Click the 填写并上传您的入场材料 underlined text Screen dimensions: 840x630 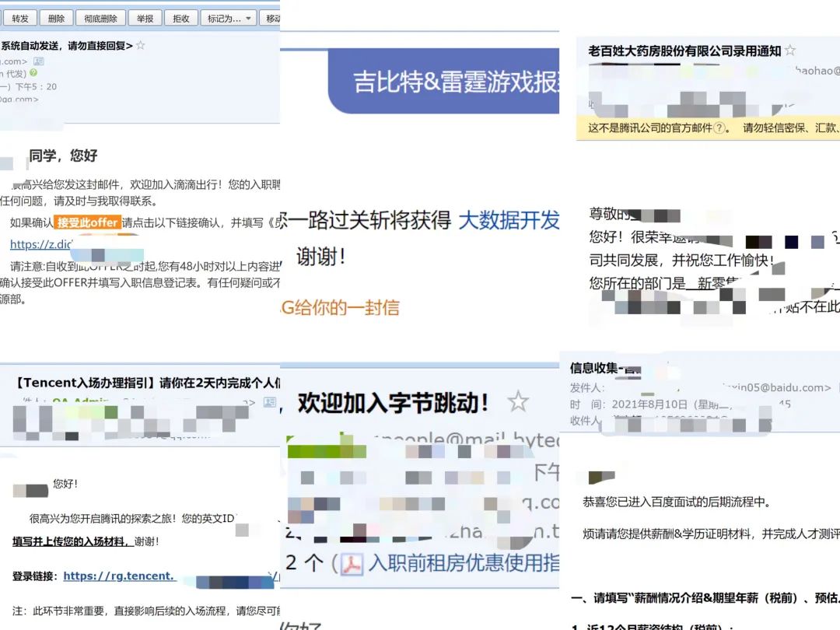click(73, 541)
